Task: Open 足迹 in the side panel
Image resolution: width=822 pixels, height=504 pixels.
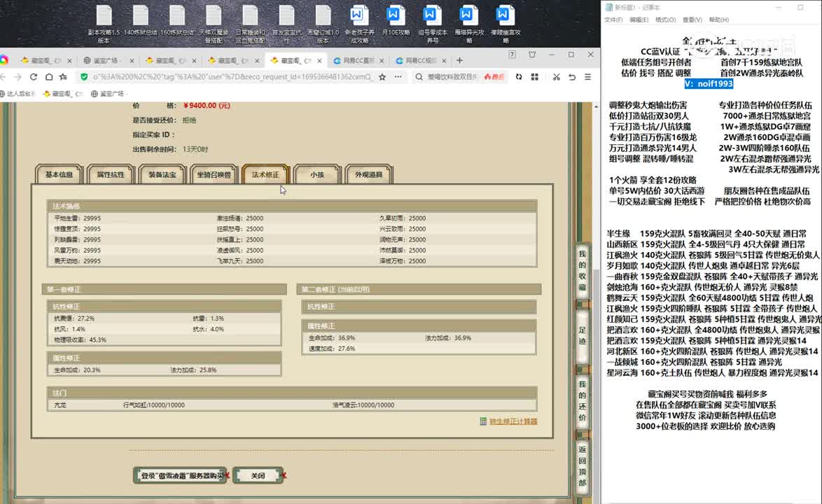Action: click(x=582, y=336)
